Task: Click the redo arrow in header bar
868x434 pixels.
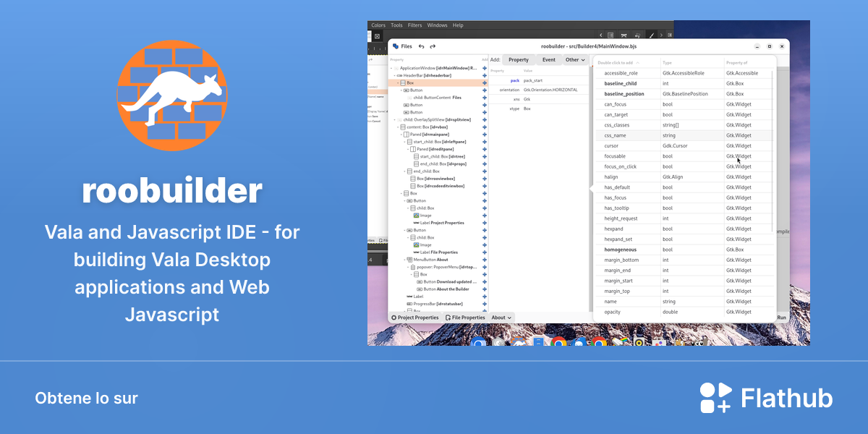Action: 433,46
